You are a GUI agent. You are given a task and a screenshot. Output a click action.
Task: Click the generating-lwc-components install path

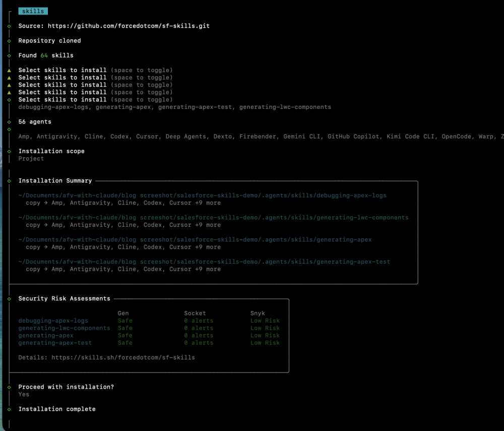(x=213, y=218)
